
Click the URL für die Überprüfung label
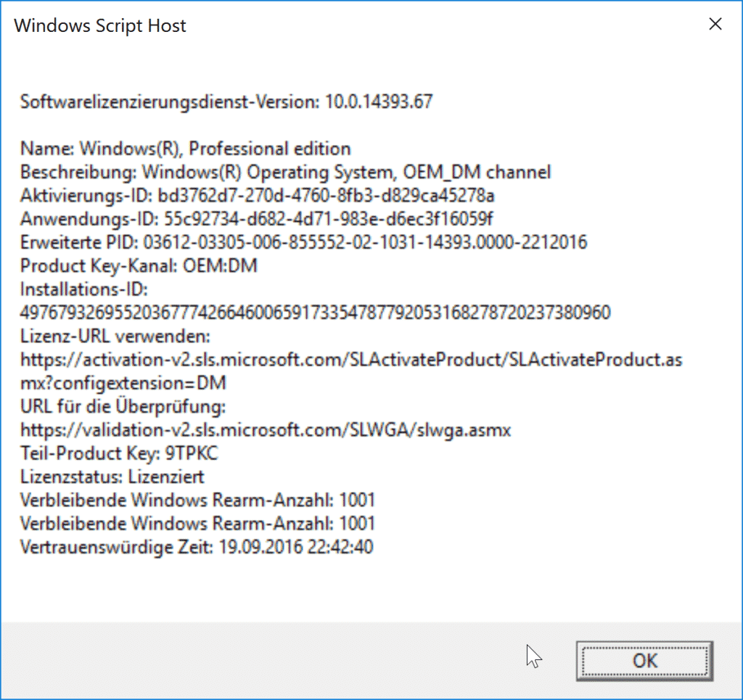[123, 406]
